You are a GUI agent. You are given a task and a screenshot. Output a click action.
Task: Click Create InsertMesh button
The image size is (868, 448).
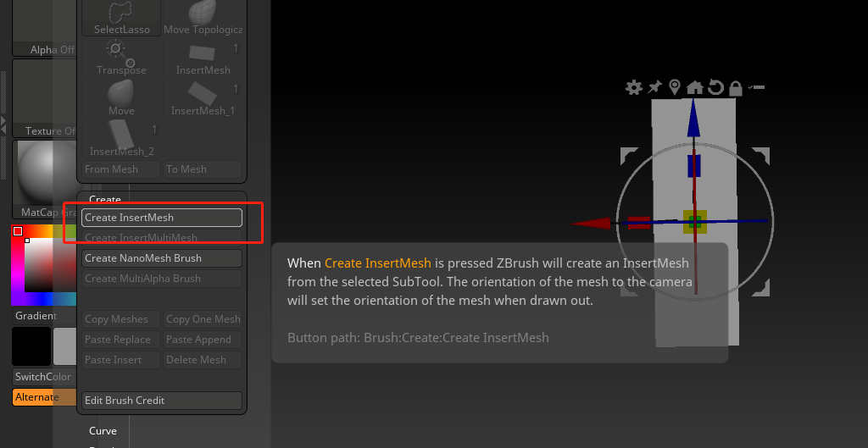click(x=162, y=218)
